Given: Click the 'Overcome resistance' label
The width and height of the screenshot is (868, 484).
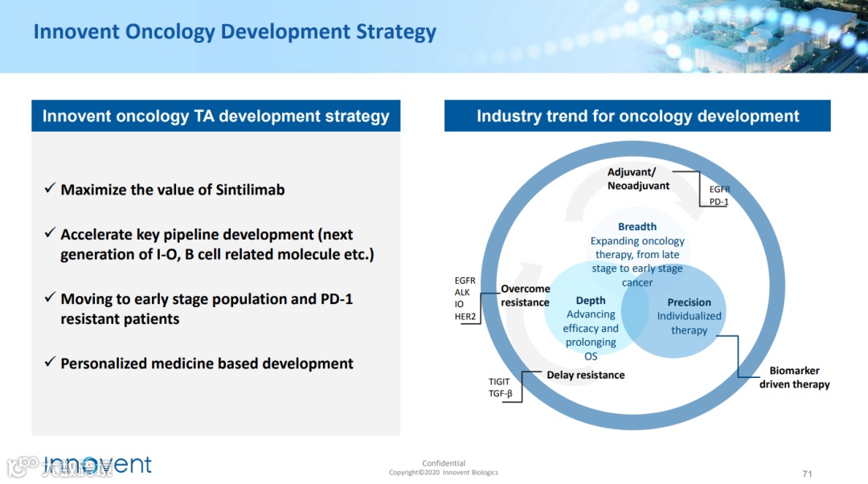Looking at the screenshot, I should pyautogui.click(x=526, y=296).
